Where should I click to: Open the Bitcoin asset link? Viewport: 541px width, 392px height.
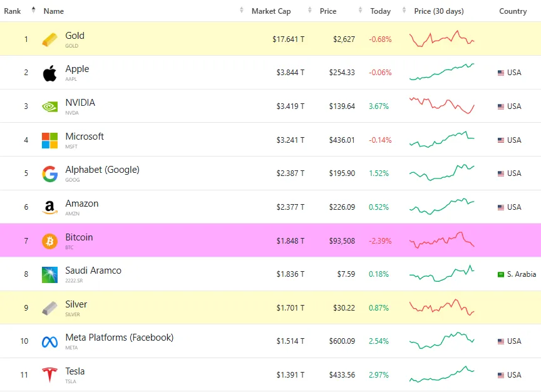(79, 237)
